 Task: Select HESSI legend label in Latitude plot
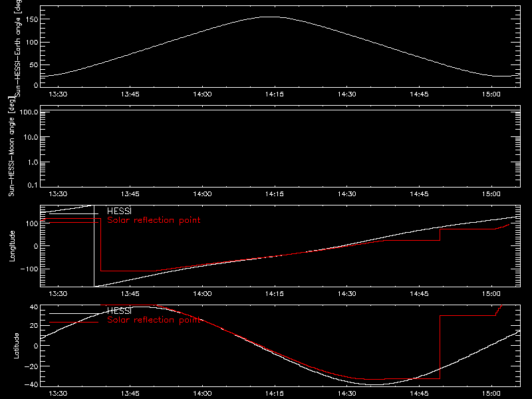(119, 311)
